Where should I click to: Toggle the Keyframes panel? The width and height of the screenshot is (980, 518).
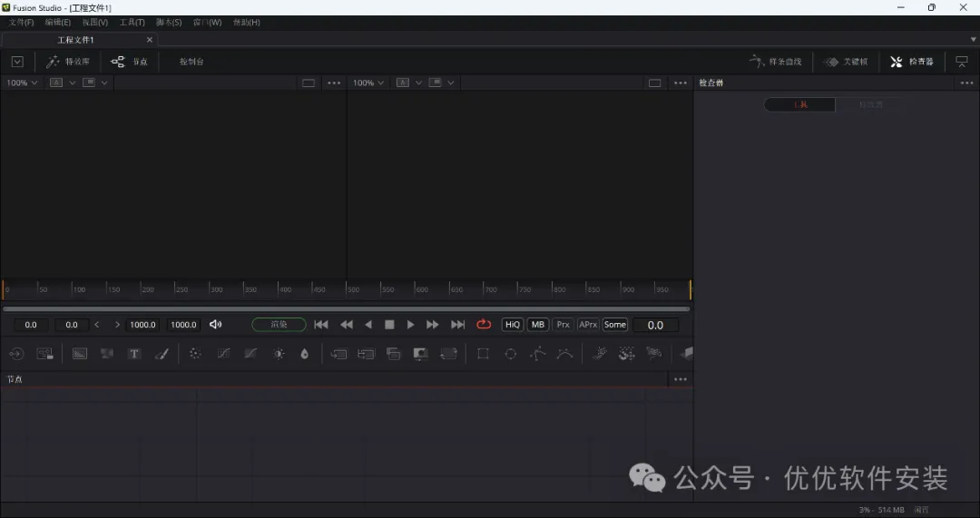[846, 62]
